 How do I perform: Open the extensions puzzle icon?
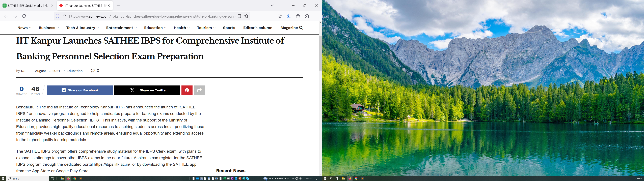[307, 16]
